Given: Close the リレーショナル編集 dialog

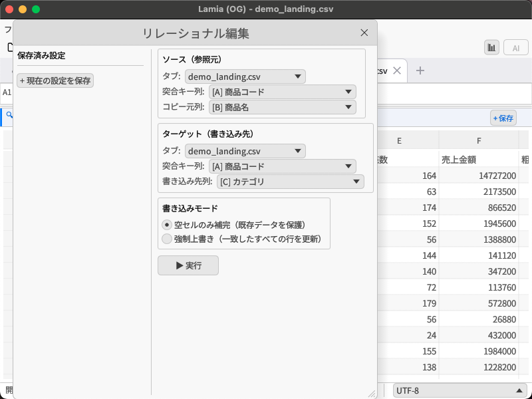Looking at the screenshot, I should click(364, 33).
